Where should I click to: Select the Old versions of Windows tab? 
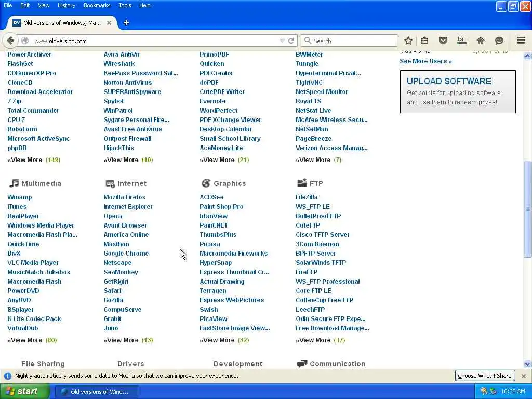(62, 23)
